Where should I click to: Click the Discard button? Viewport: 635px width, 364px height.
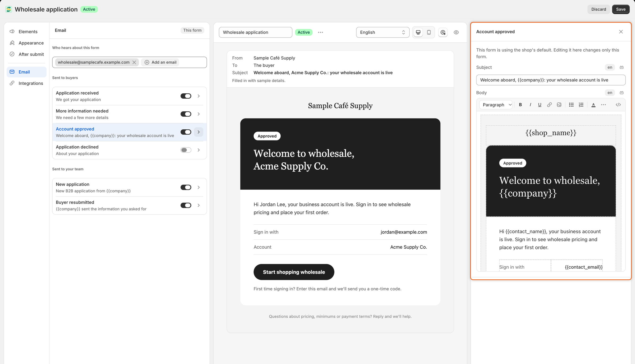(598, 9)
